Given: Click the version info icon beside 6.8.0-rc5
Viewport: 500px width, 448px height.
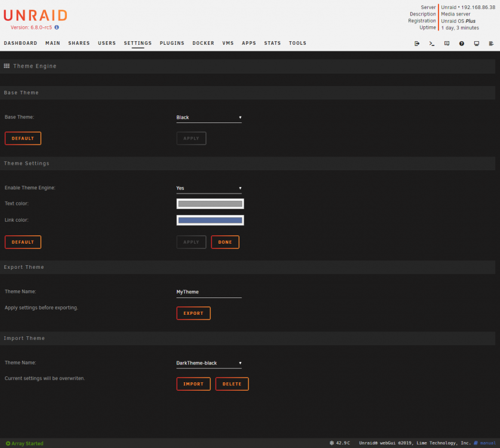Looking at the screenshot, I should click(56, 27).
